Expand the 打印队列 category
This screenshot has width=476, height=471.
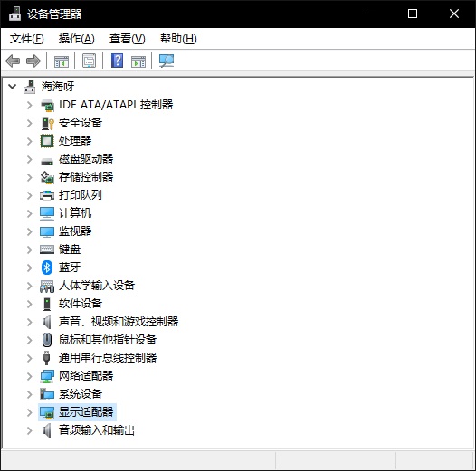(x=30, y=195)
